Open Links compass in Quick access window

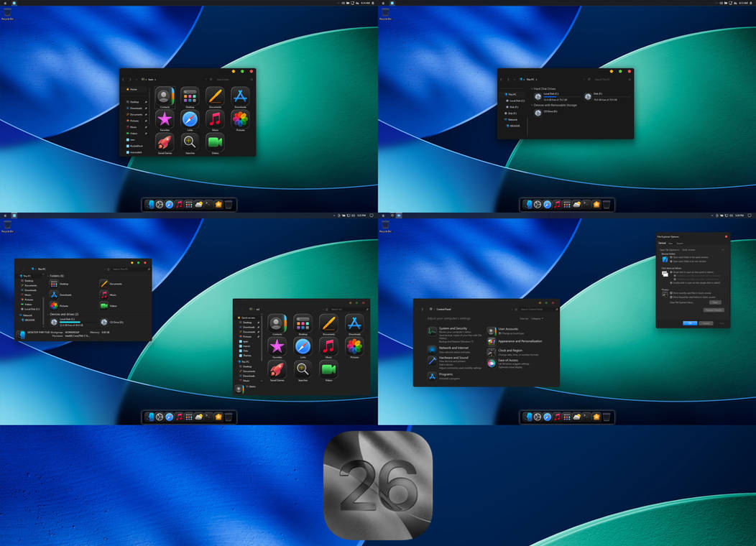click(x=303, y=346)
